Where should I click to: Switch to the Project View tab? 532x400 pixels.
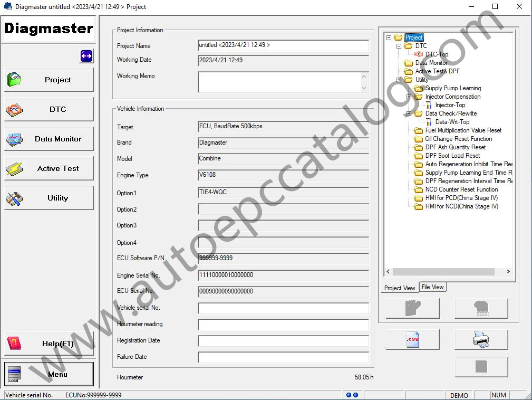click(400, 288)
